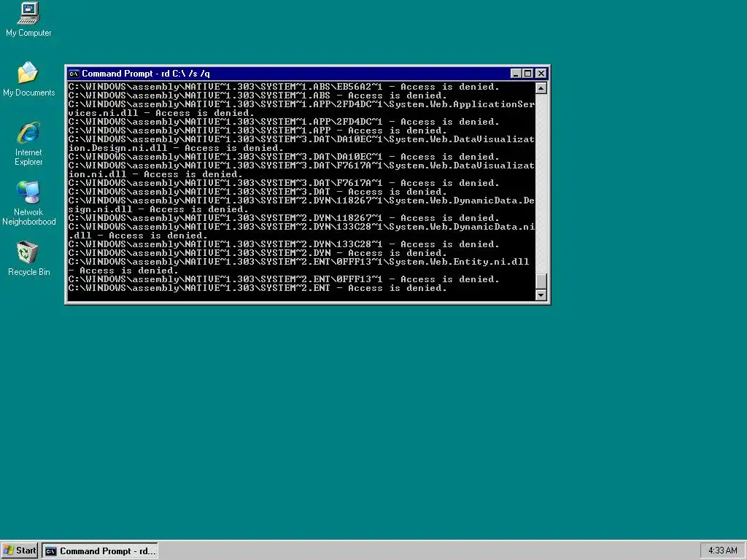Click the title text 'Command Prompt - rd C:\ /s /q'
This screenshot has width=747, height=560.
[x=146, y=74]
